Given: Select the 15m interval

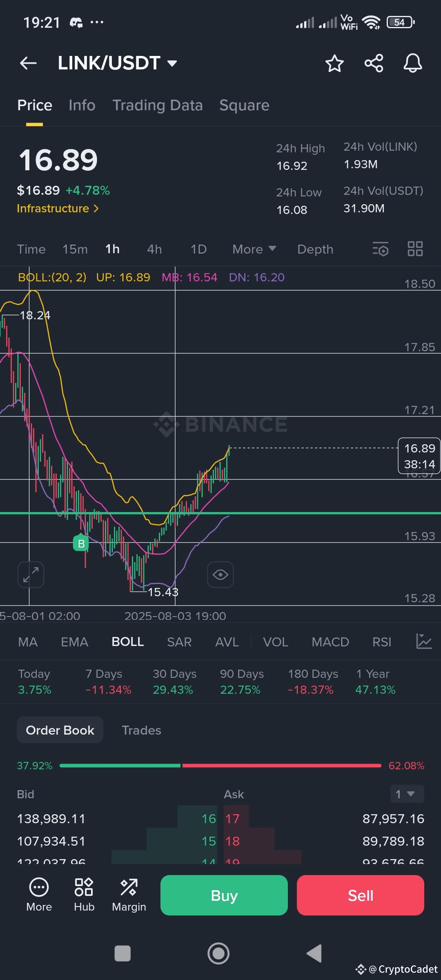Looking at the screenshot, I should pos(75,249).
